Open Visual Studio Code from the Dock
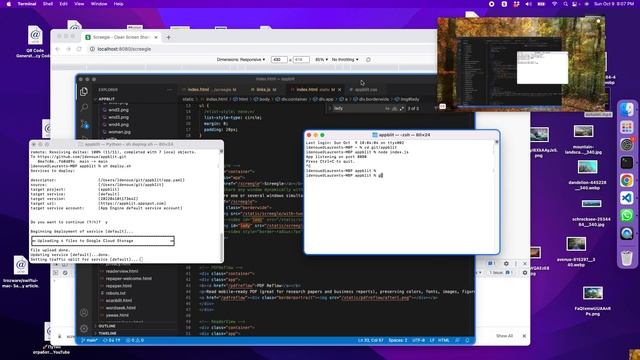The height and width of the screenshot is (360, 640). [x=627, y=198]
